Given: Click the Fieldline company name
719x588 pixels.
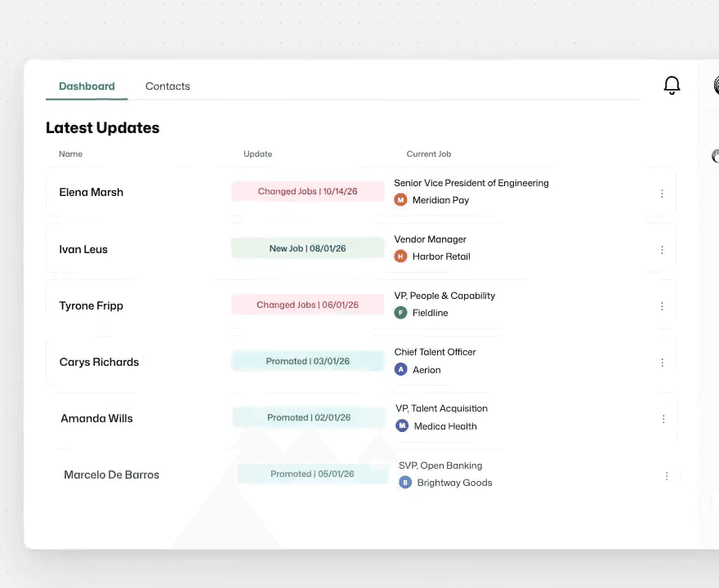Looking at the screenshot, I should pyautogui.click(x=430, y=313).
